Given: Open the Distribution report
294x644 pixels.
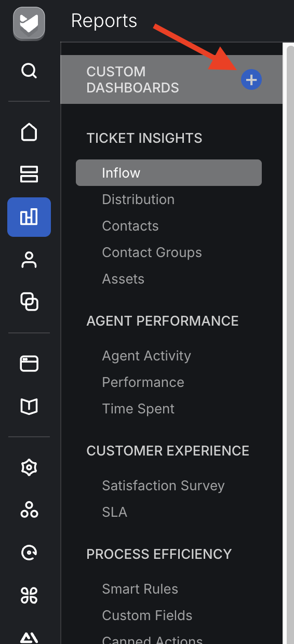Looking at the screenshot, I should 138,199.
